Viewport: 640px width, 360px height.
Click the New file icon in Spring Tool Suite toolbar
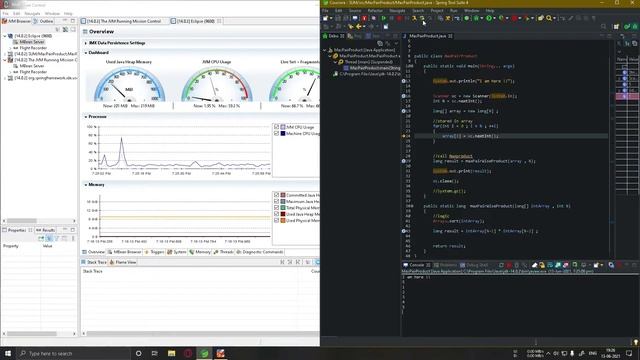326,18
